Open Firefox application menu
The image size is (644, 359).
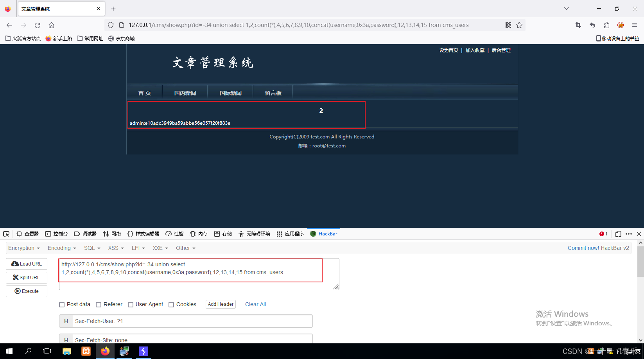(635, 25)
